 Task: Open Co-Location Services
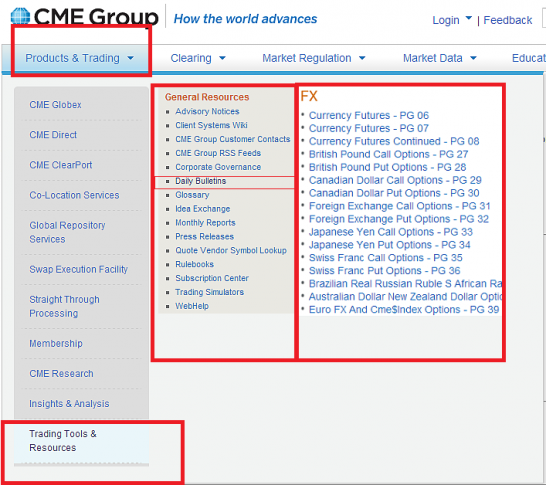coord(74,195)
